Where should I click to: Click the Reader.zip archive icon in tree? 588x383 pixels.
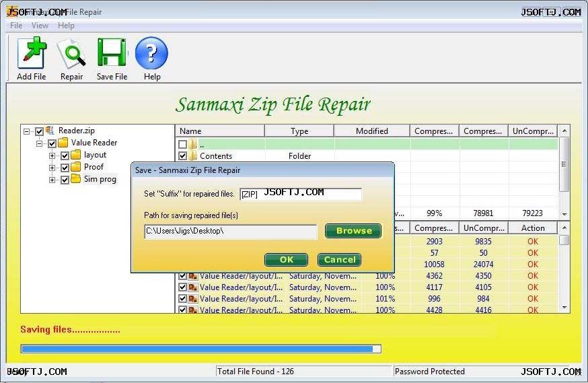point(50,131)
